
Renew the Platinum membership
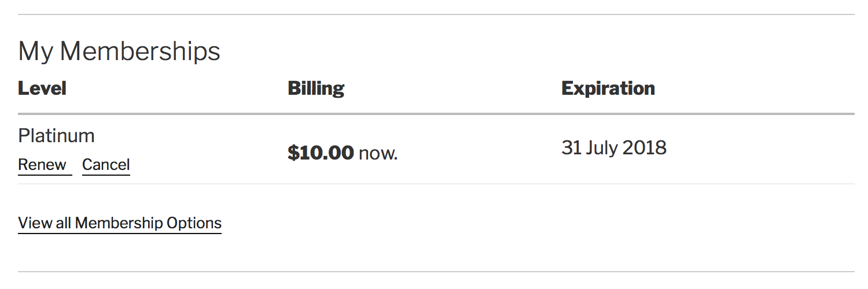pos(42,165)
